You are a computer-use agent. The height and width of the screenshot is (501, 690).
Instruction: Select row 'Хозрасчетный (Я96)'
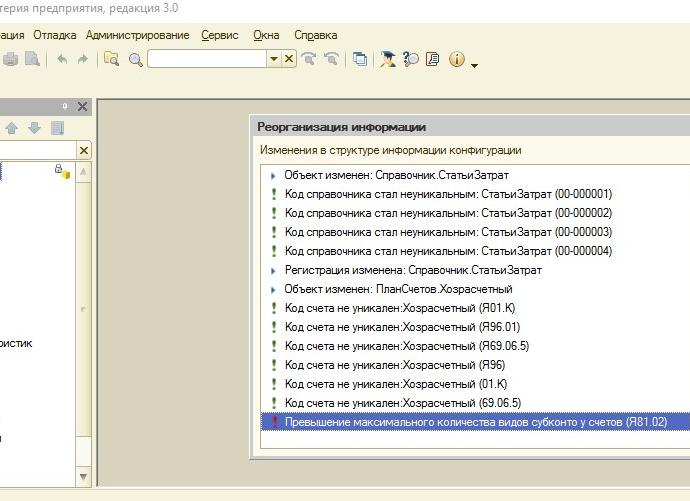click(475, 365)
